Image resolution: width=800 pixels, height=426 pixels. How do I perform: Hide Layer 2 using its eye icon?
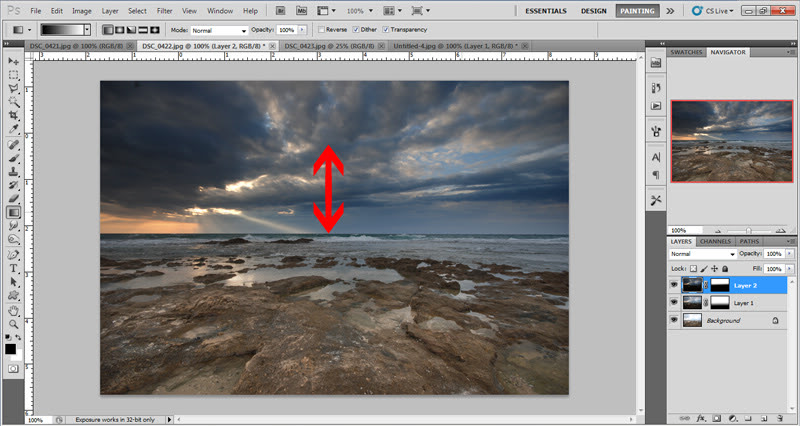click(674, 285)
